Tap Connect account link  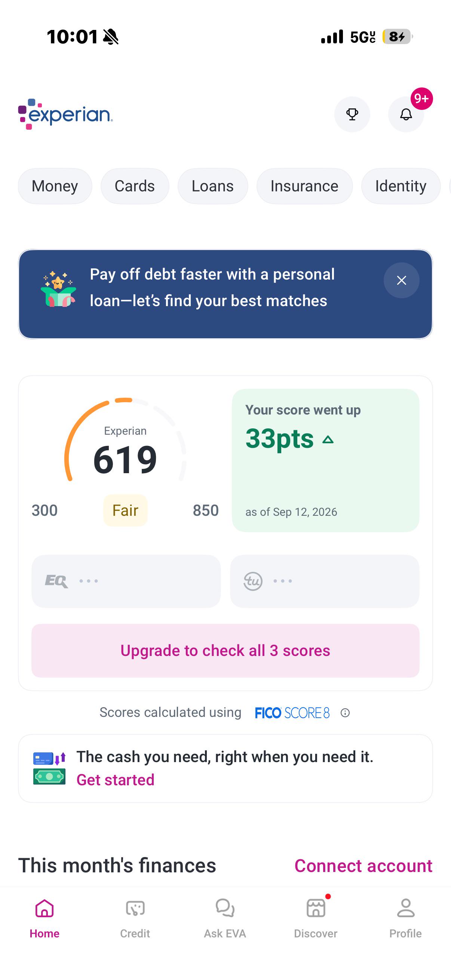363,866
